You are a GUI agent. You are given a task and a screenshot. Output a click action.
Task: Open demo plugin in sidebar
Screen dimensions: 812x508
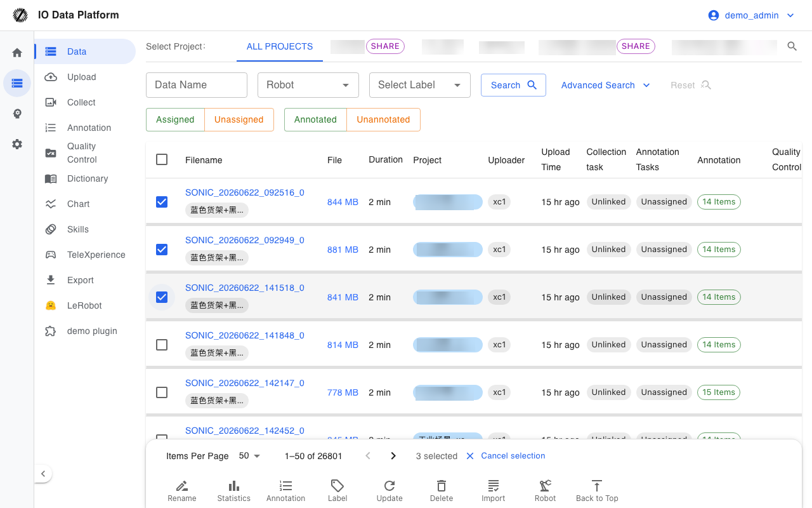pyautogui.click(x=85, y=331)
